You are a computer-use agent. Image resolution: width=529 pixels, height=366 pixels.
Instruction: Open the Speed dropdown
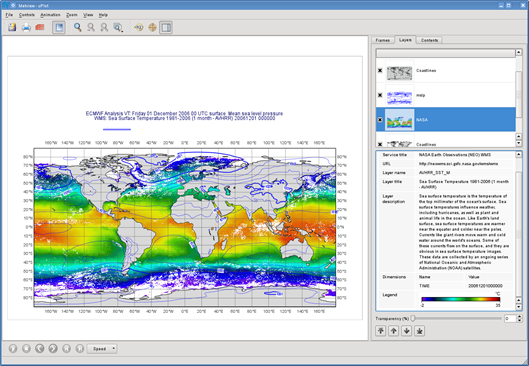pyautogui.click(x=102, y=348)
